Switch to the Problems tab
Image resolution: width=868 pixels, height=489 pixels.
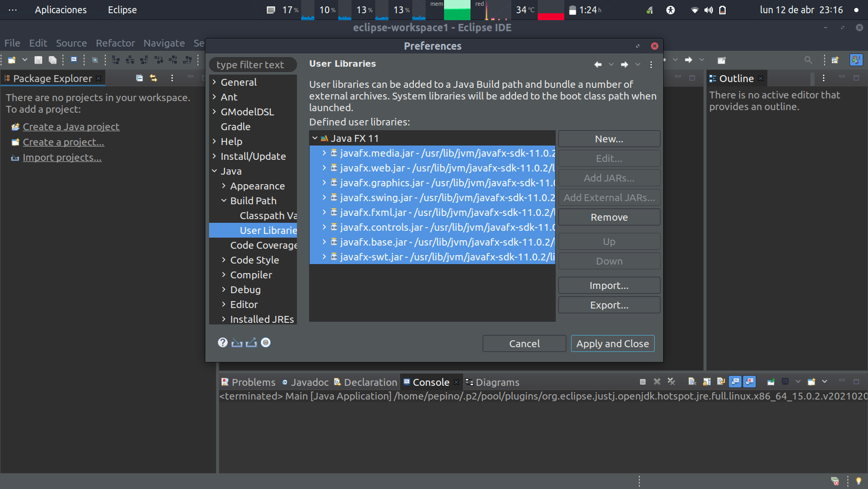[x=248, y=382]
